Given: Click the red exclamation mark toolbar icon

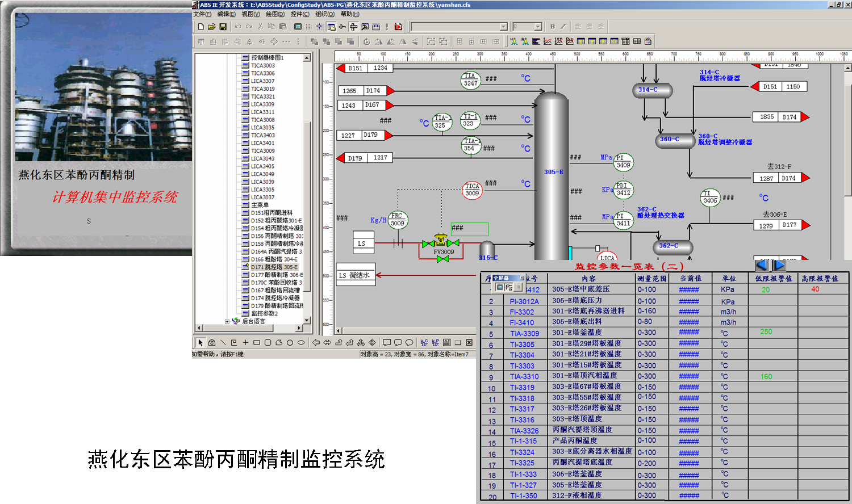Looking at the screenshot, I should coord(387,27).
